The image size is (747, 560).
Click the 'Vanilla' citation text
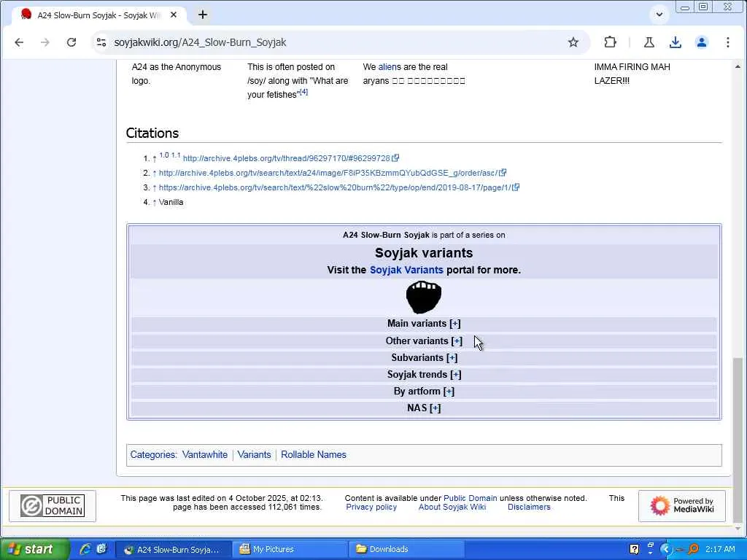pyautogui.click(x=171, y=203)
